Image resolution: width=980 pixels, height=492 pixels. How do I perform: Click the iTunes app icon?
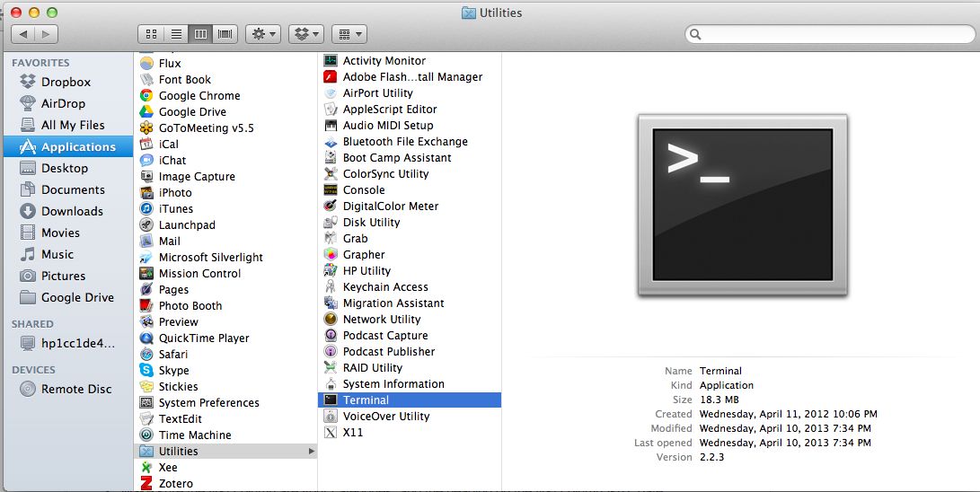coord(146,209)
